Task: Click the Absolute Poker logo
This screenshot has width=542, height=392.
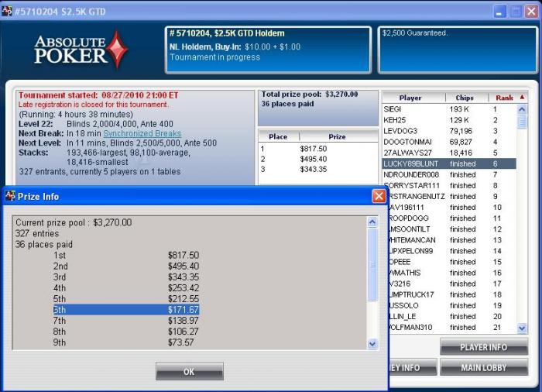Action: pos(81,50)
